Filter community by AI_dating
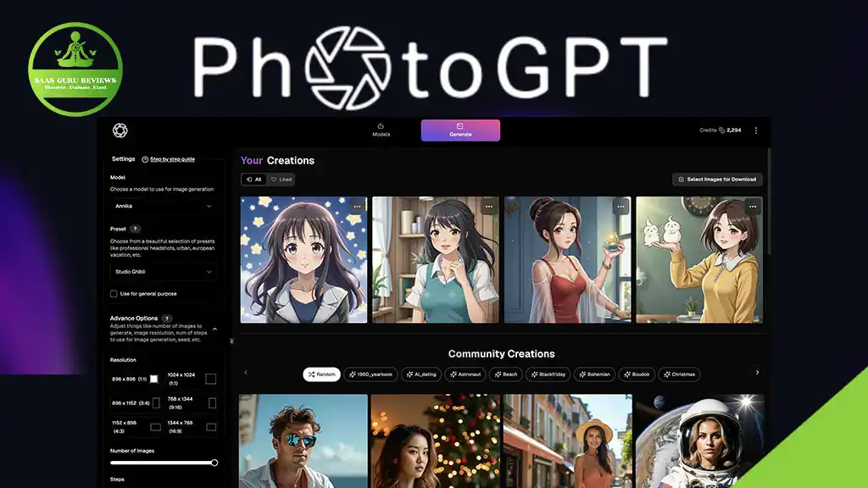The image size is (868, 488). 421,374
